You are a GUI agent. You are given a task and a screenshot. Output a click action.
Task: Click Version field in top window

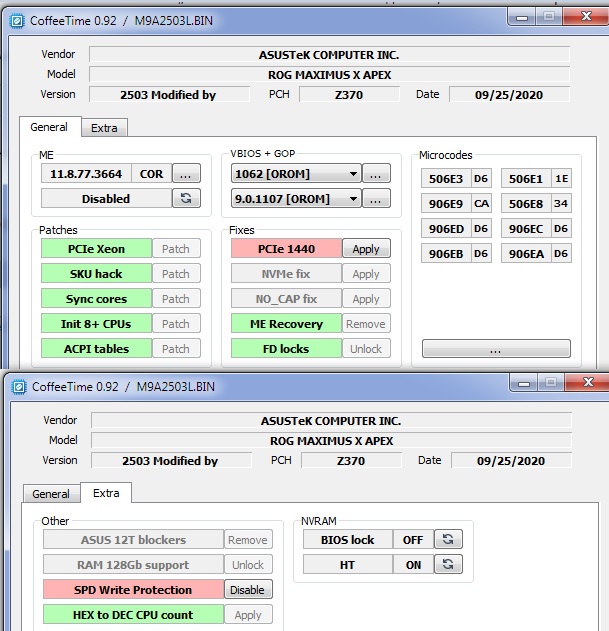[x=169, y=94]
